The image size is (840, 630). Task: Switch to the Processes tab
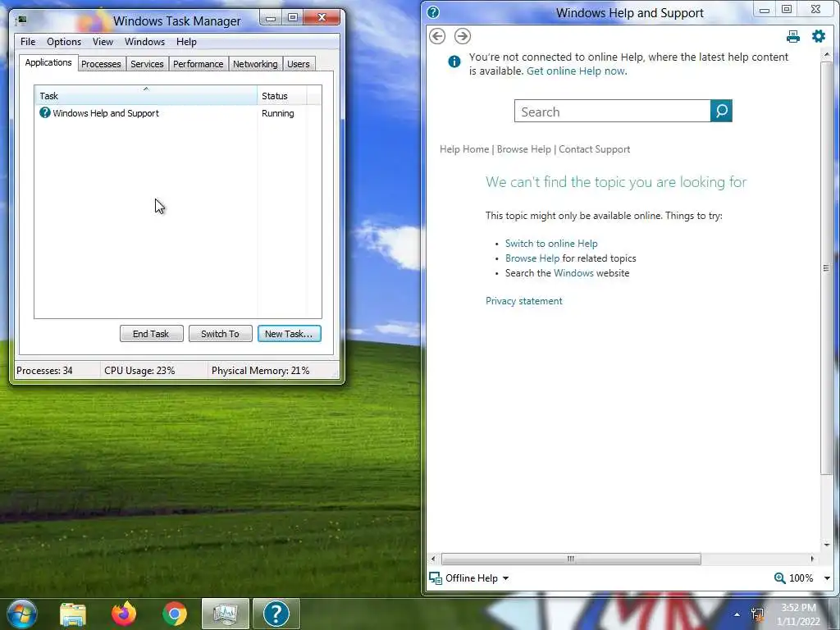[x=101, y=64]
